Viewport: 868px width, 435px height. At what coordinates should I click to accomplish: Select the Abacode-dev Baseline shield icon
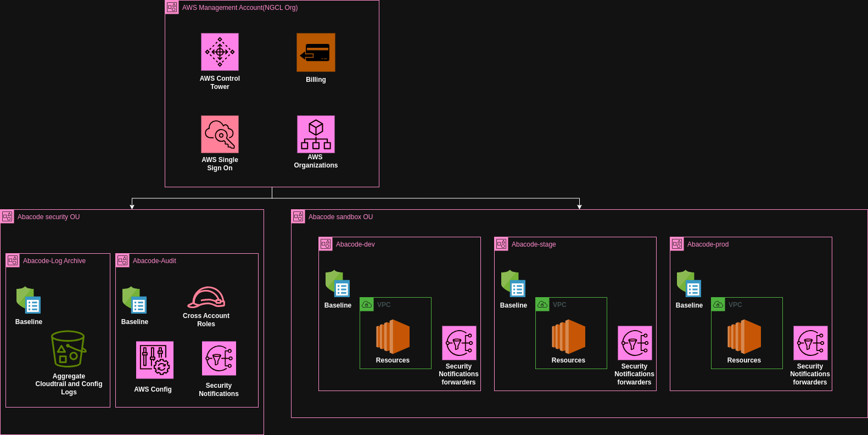point(338,283)
